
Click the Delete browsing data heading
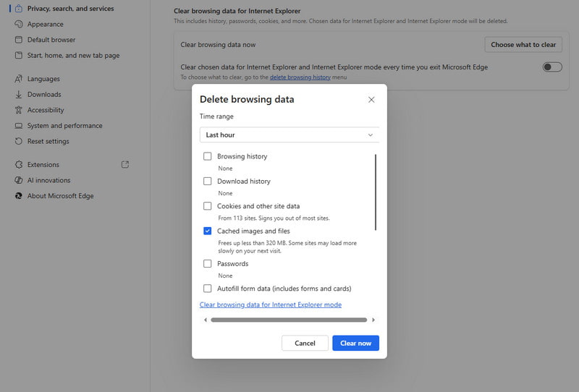coord(247,99)
